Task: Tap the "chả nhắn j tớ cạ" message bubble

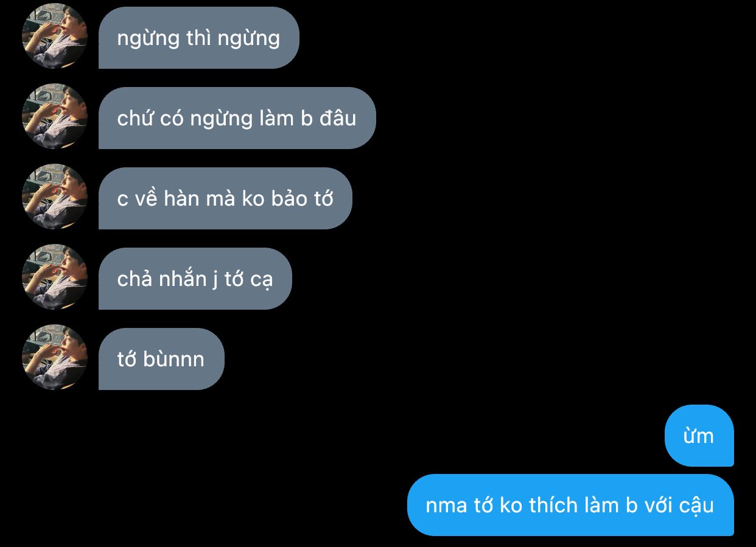Action: (x=195, y=279)
